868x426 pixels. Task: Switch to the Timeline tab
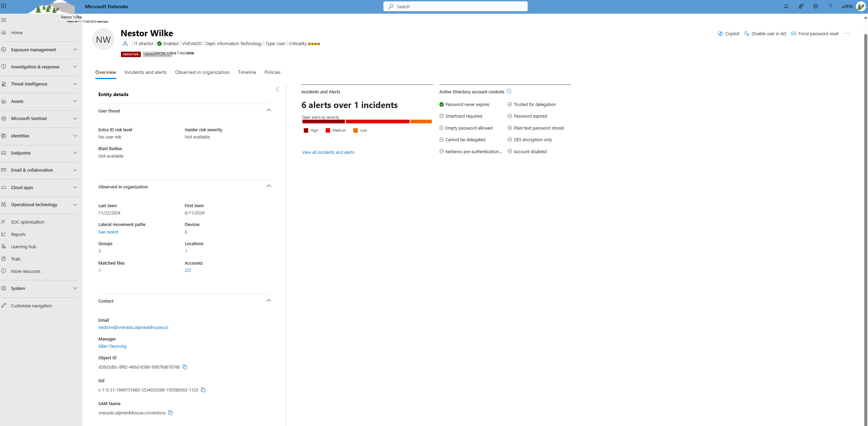[x=246, y=72]
